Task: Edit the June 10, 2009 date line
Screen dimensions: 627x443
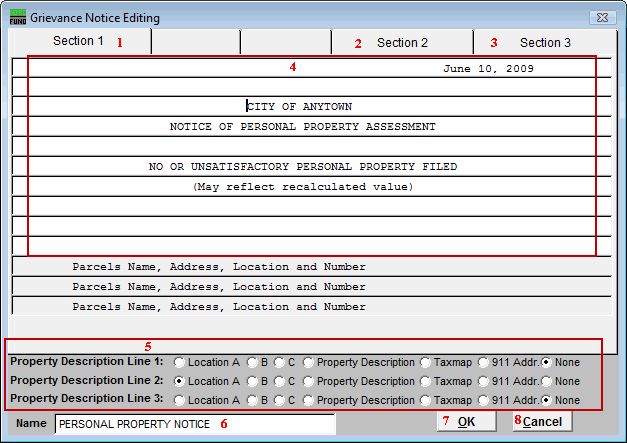Action: (488, 69)
